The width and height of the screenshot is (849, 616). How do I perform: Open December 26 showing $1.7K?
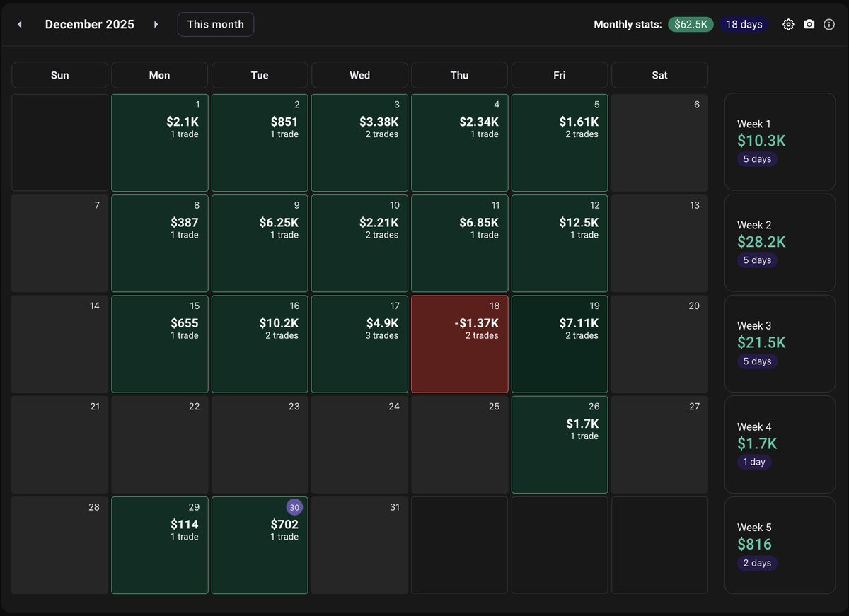point(560,445)
